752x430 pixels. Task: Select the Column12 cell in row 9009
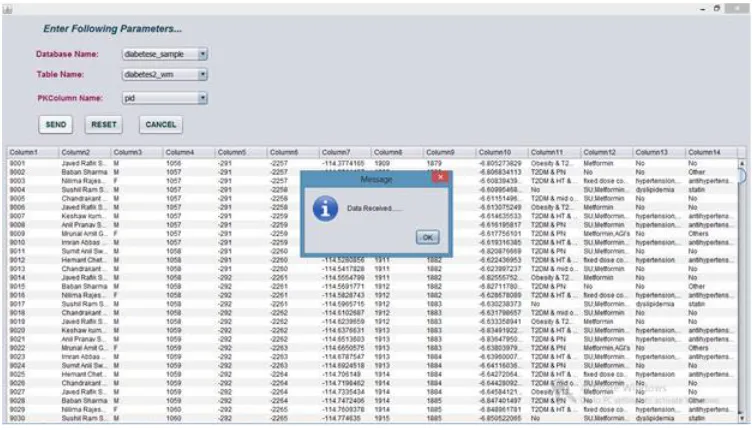[607, 234]
